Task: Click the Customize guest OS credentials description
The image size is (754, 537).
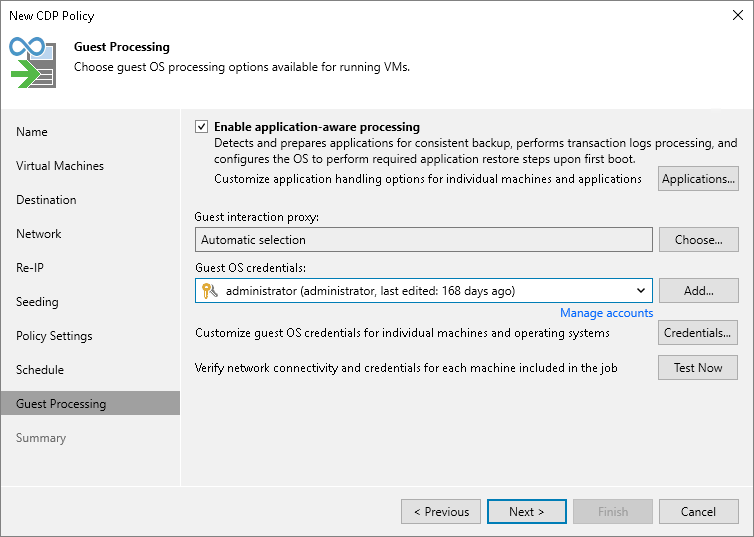Action: (x=402, y=333)
